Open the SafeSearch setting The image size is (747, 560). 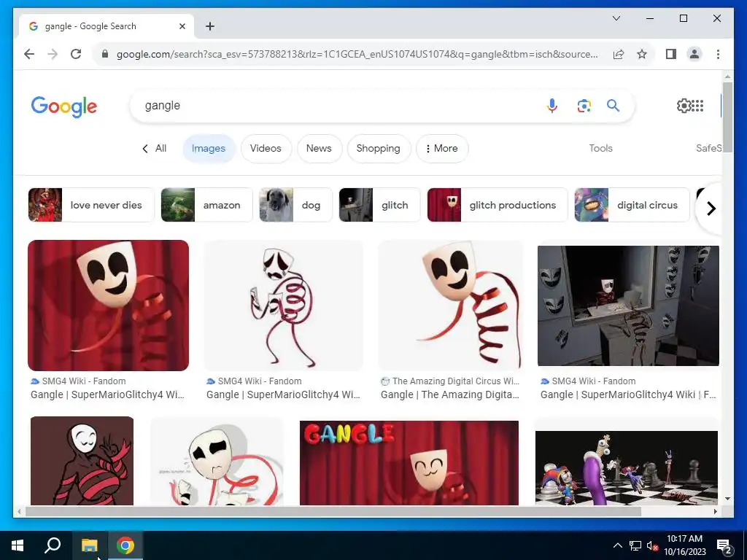(708, 149)
